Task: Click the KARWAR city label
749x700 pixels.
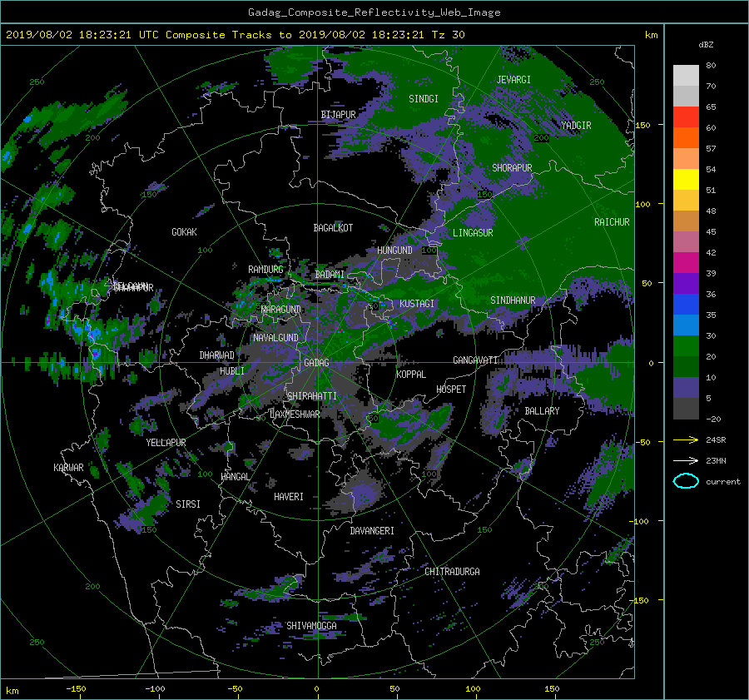Action: (x=68, y=468)
